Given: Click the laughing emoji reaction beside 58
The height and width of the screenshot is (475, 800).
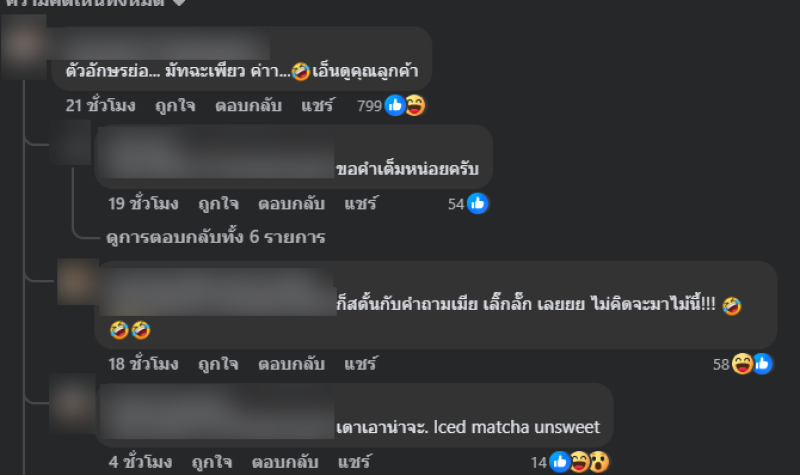Looking at the screenshot, I should pyautogui.click(x=742, y=364).
